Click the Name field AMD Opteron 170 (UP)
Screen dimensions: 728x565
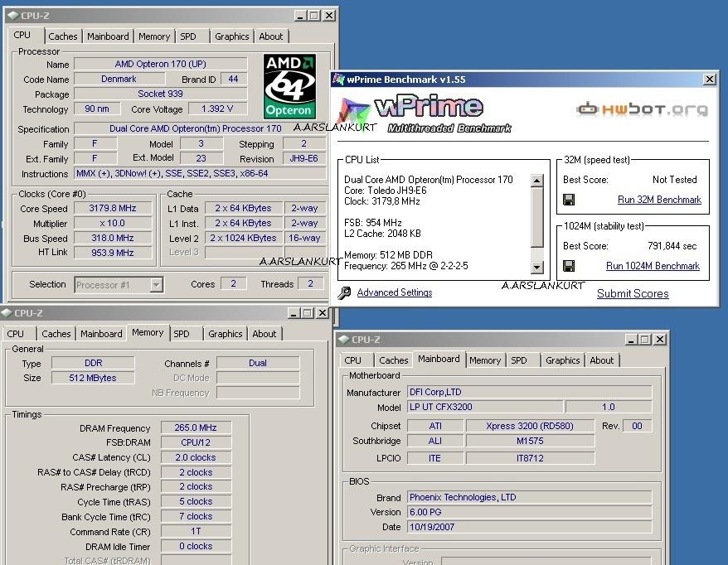(161, 64)
